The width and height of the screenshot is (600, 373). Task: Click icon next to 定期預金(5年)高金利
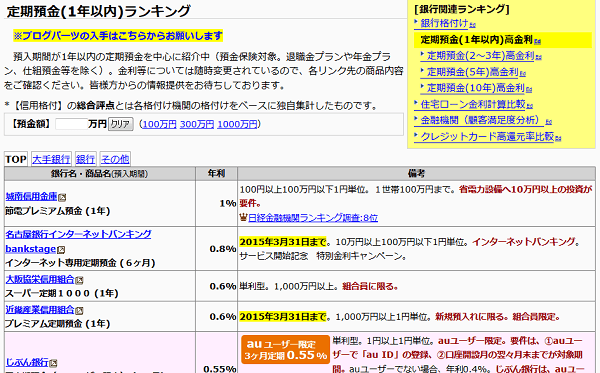[523, 74]
